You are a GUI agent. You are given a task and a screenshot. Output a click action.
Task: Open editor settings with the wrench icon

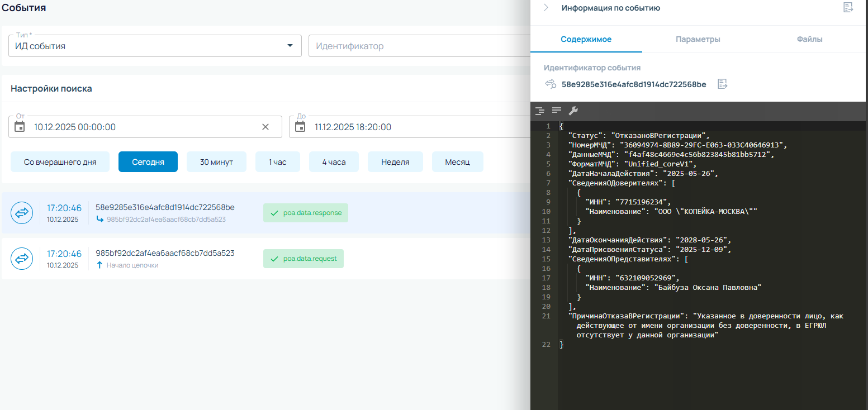(573, 111)
